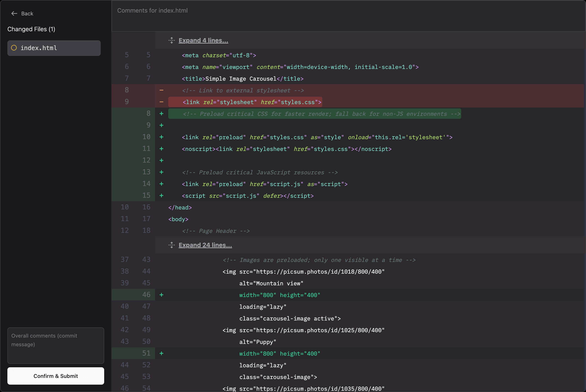
Task: Click highlighted removed stylesheet link code
Action: coord(245,102)
